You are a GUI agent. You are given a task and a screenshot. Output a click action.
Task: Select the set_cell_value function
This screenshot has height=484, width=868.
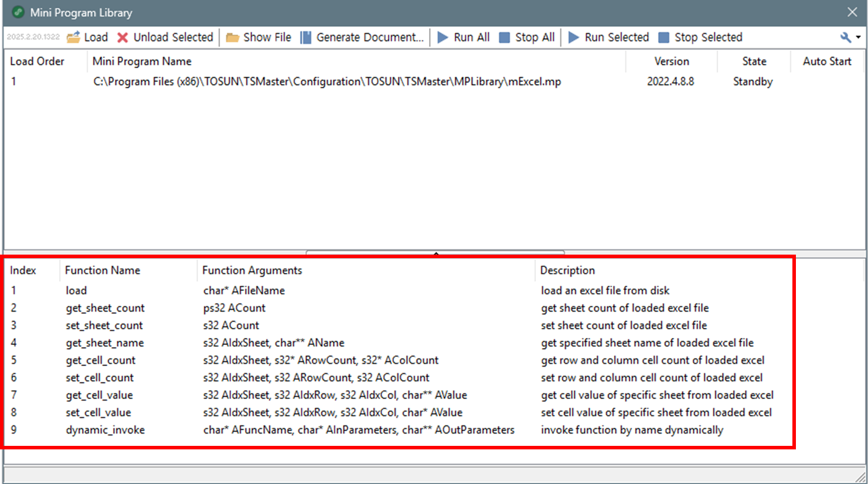pos(98,413)
